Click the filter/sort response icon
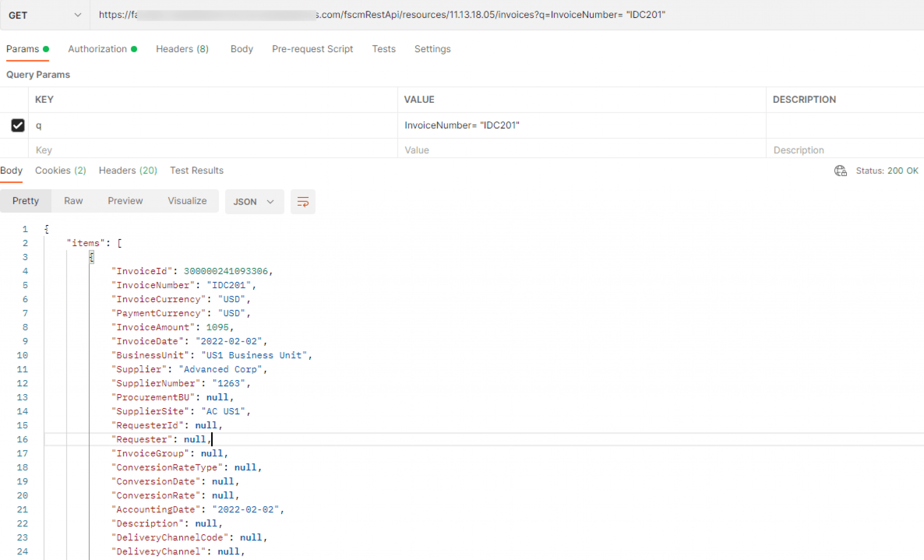The height and width of the screenshot is (560, 924). tap(302, 201)
